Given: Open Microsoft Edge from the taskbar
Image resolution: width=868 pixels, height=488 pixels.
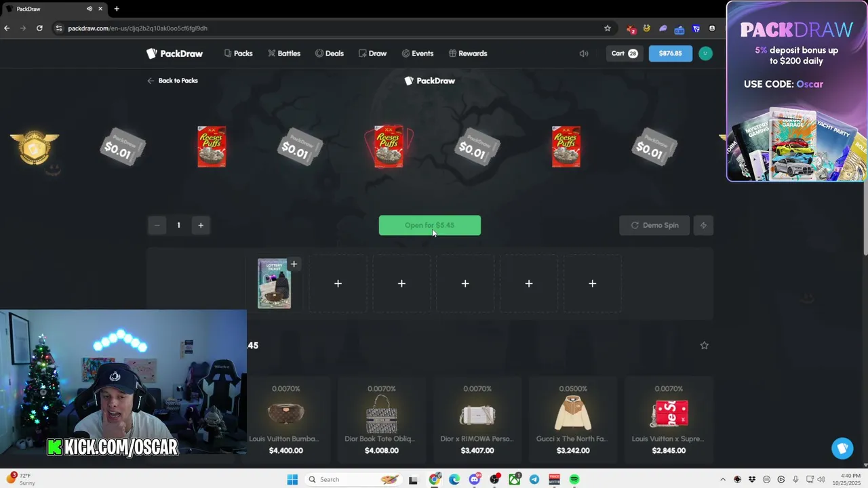Looking at the screenshot, I should [454, 479].
